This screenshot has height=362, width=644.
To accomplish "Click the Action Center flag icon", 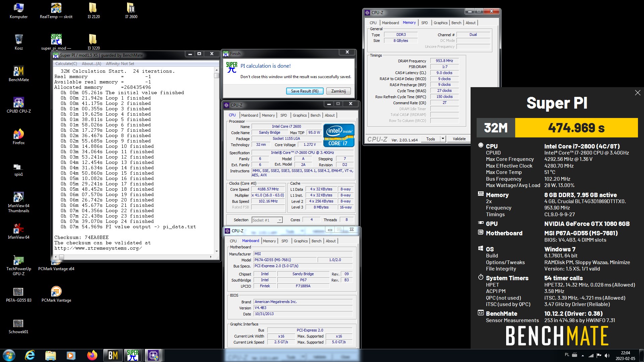I will tap(599, 356).
